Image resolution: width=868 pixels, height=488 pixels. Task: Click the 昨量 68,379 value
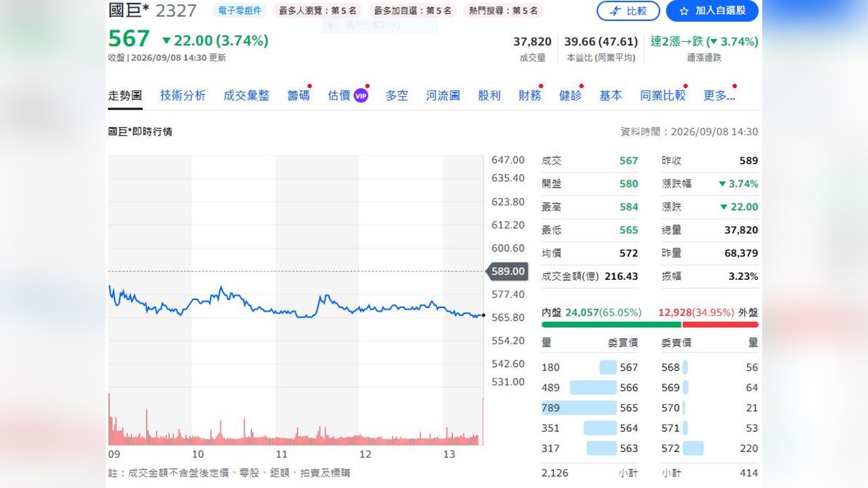tap(741, 253)
